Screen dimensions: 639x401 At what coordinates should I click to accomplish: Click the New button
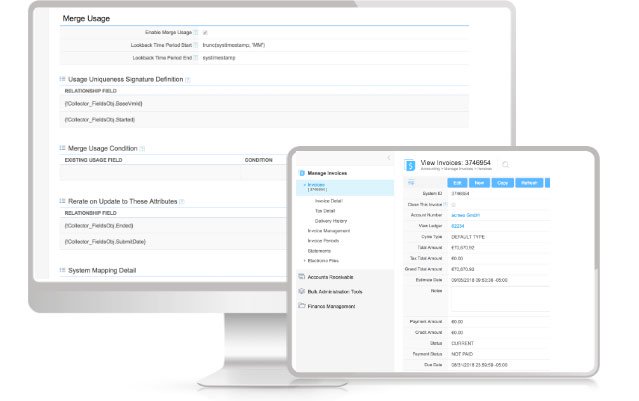(479, 183)
